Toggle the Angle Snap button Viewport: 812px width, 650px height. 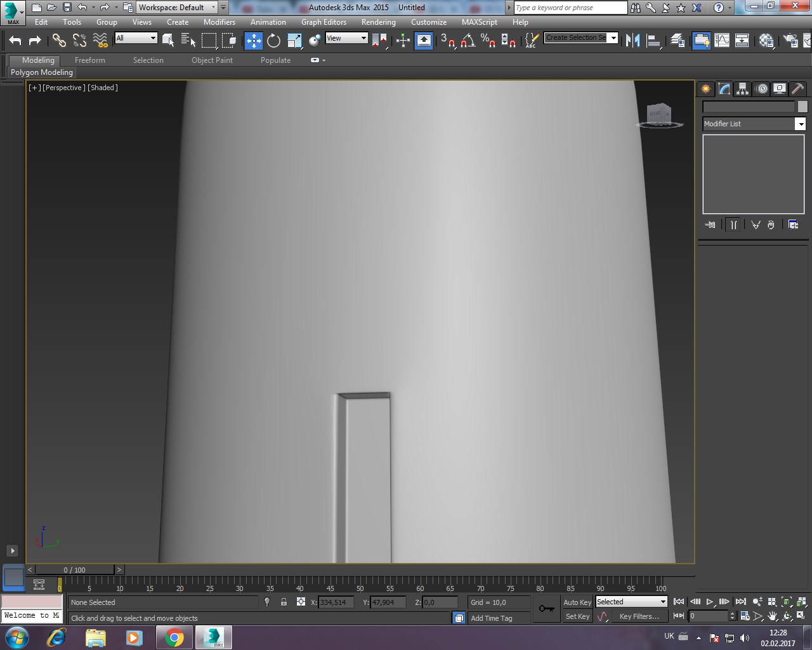point(468,41)
